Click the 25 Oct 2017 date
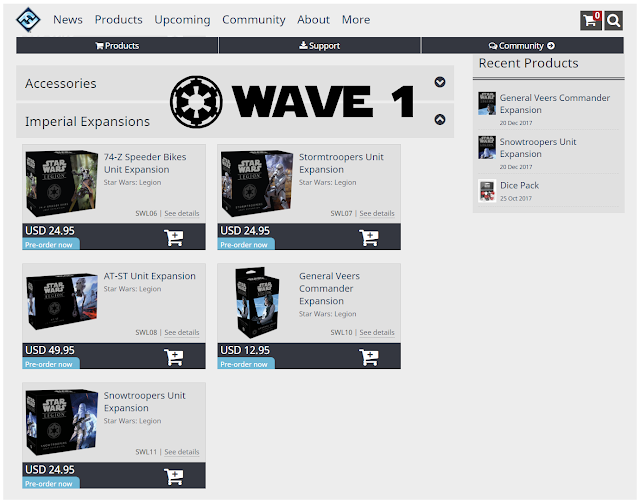The height and width of the screenshot is (503, 640). point(516,198)
